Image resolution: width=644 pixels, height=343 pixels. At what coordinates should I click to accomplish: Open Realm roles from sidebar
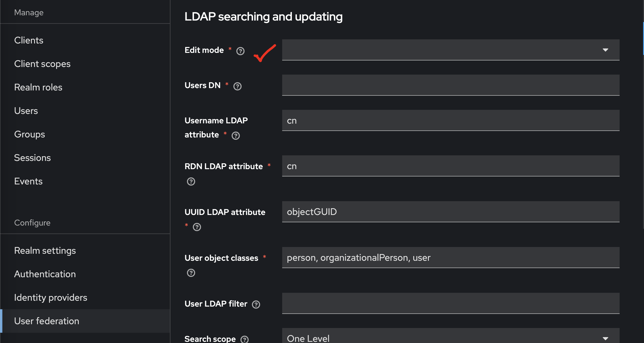[38, 87]
